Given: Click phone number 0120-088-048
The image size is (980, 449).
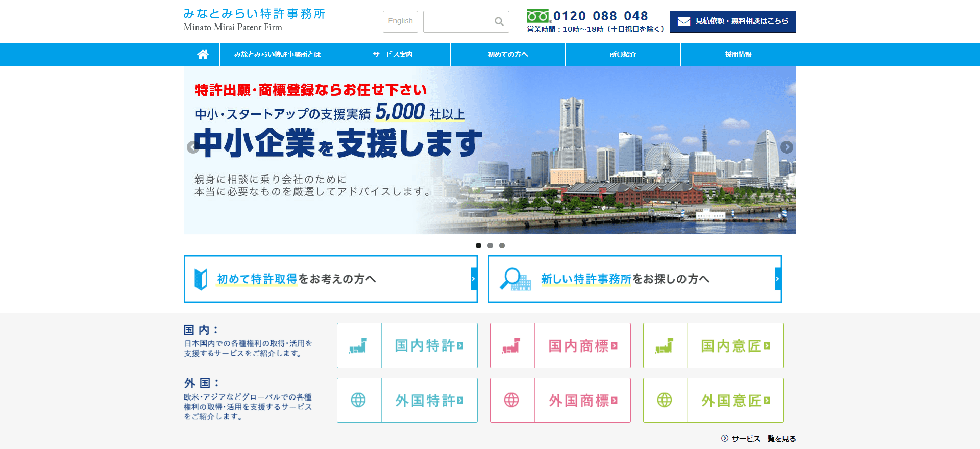Looking at the screenshot, I should point(601,16).
